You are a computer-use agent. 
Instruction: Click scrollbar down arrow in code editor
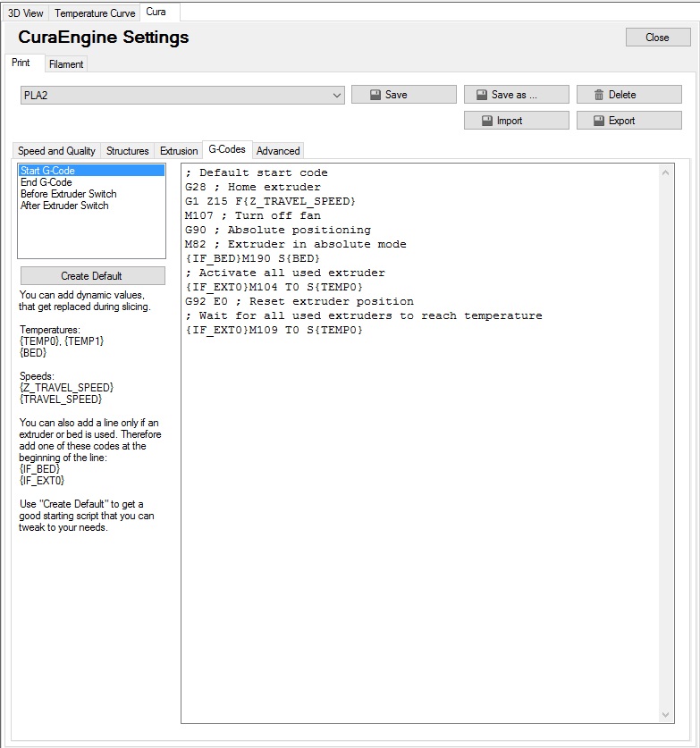(666, 715)
